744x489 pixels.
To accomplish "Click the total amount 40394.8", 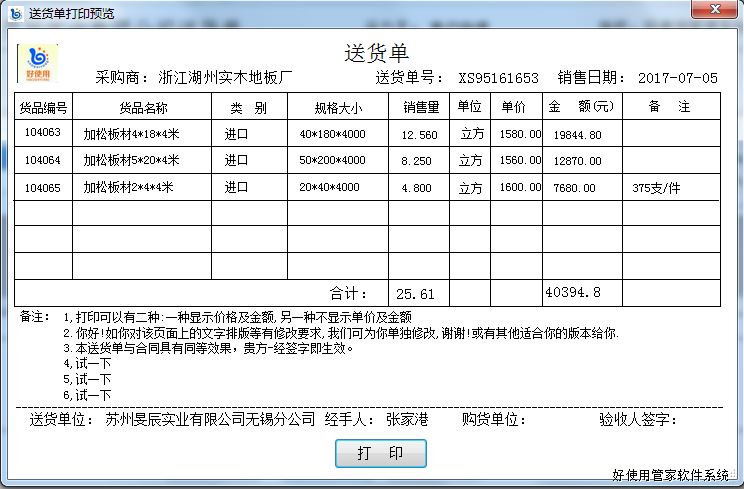I will tap(573, 292).
